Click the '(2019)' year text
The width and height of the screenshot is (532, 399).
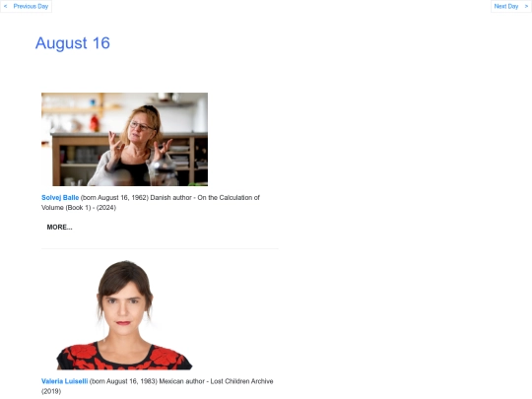coord(51,391)
